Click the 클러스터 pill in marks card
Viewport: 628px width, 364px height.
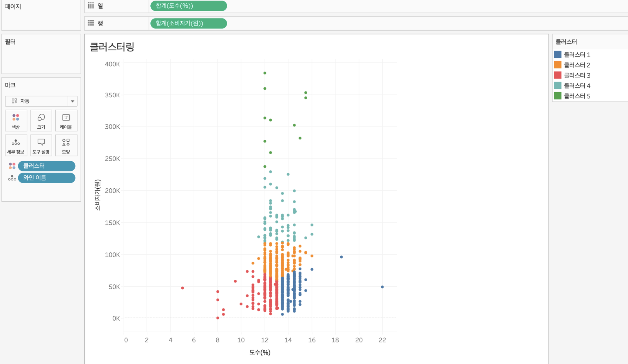coord(47,166)
